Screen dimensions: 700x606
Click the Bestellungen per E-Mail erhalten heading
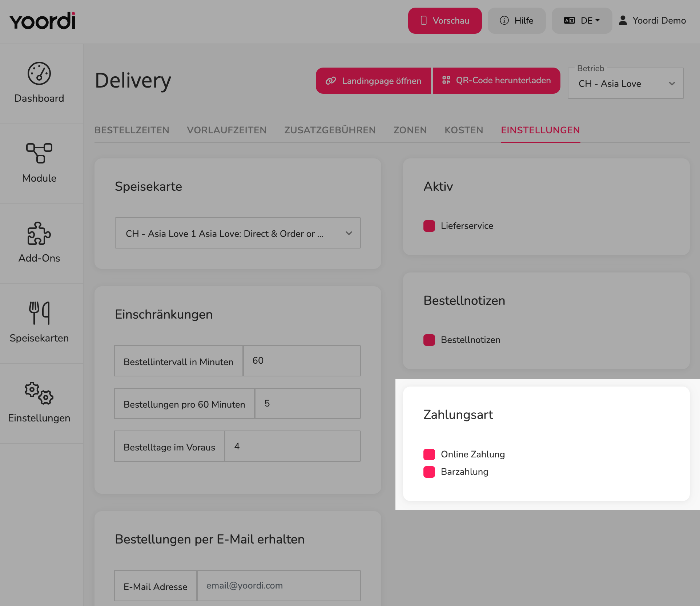click(x=210, y=539)
